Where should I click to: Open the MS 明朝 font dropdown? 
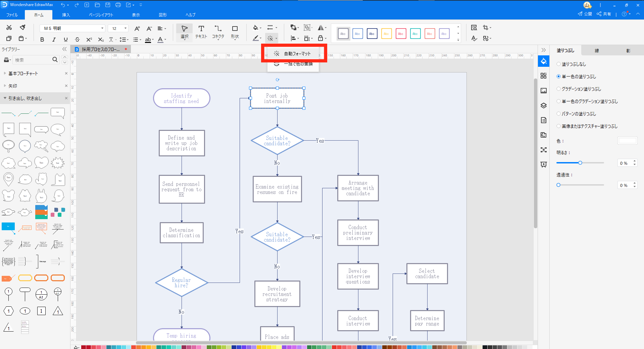(x=102, y=29)
